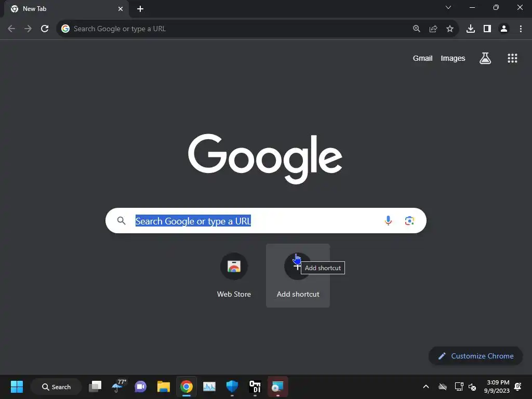Close the New Tab tab
This screenshot has height=399, width=532.
[x=121, y=9]
